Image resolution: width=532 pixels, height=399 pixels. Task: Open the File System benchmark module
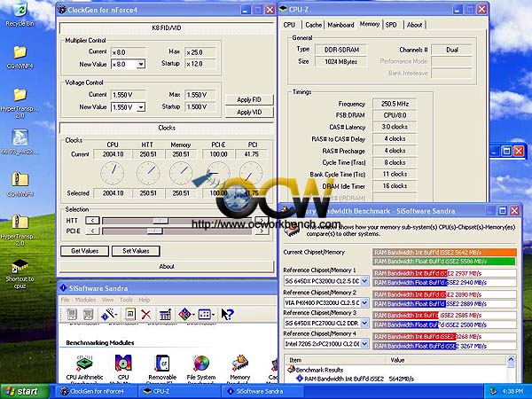201,364
